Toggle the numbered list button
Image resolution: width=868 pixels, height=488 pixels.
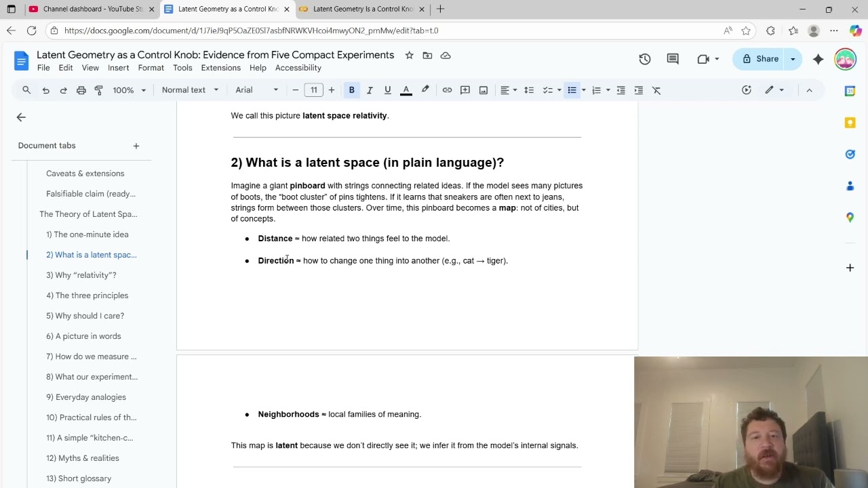[596, 90]
